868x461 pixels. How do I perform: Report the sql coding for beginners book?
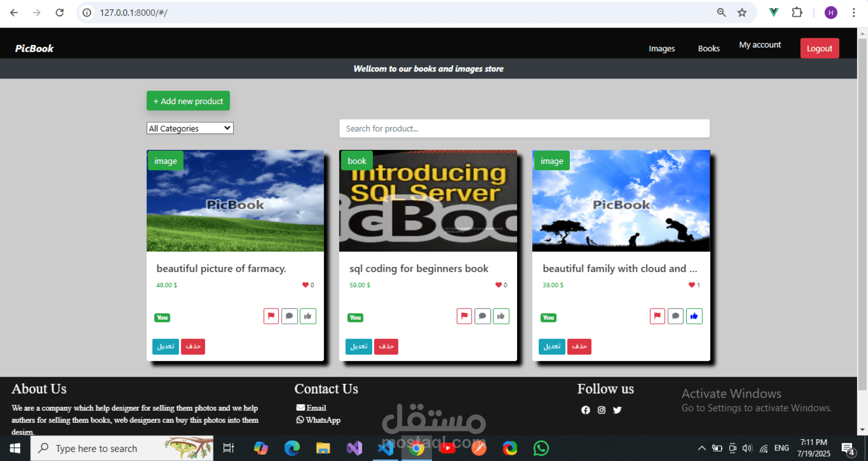point(464,316)
